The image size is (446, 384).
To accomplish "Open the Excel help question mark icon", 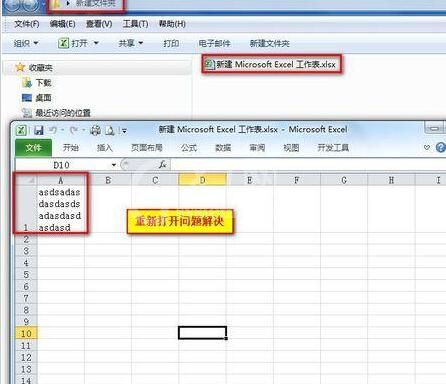I will 441,147.
